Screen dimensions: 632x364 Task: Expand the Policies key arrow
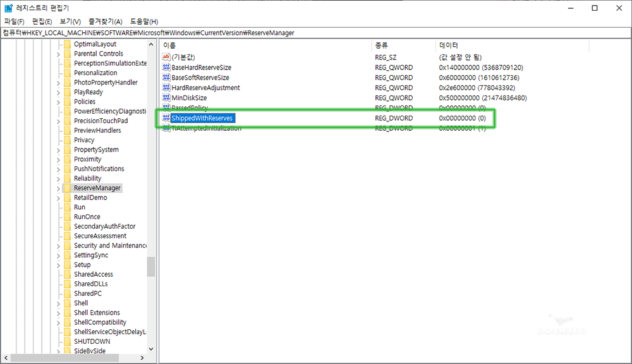pos(58,102)
